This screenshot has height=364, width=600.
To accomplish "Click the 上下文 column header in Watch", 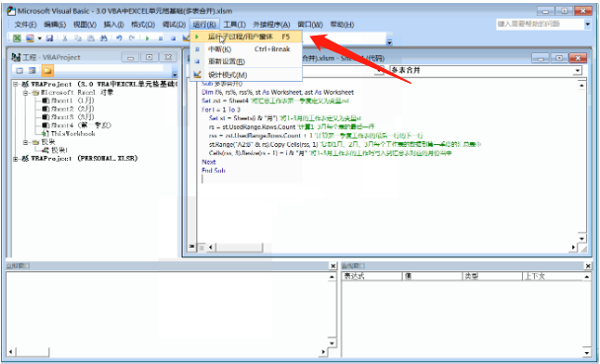I will pos(553,276).
